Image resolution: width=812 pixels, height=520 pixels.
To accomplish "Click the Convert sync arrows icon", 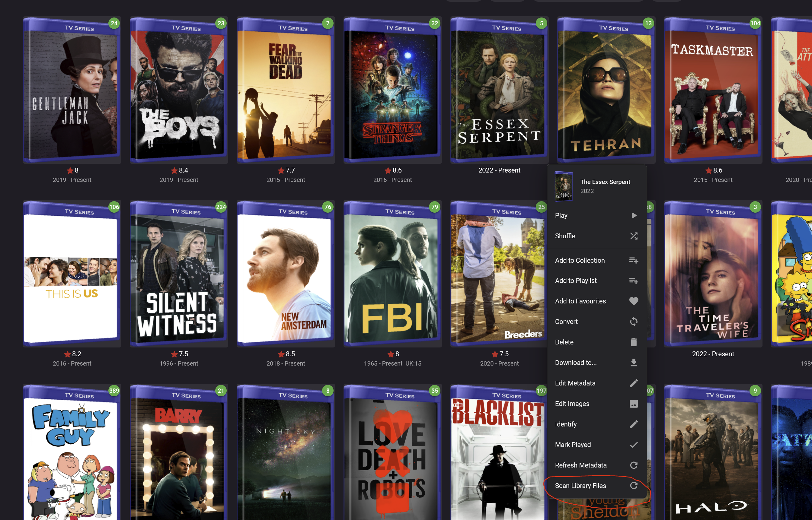I will 634,322.
